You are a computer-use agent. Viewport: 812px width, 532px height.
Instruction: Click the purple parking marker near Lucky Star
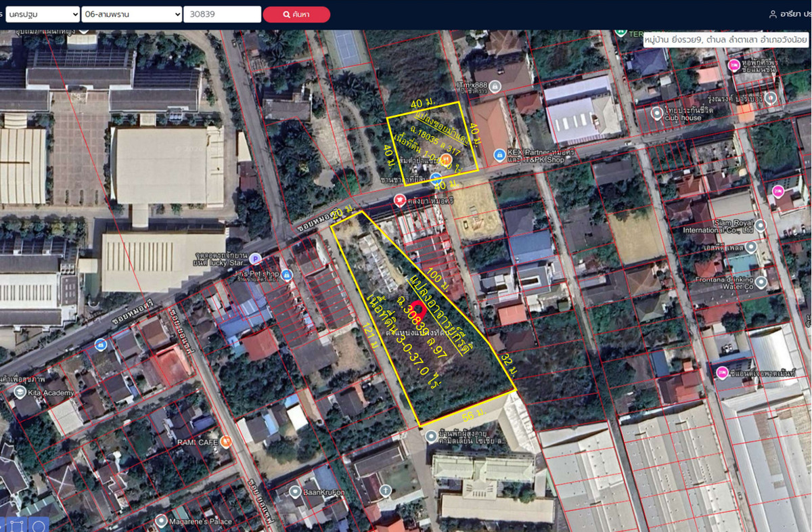click(255, 259)
